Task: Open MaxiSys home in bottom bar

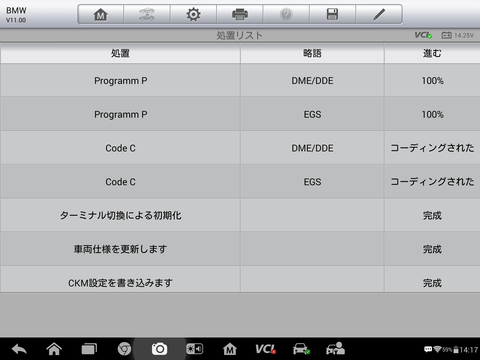Action: [x=230, y=349]
